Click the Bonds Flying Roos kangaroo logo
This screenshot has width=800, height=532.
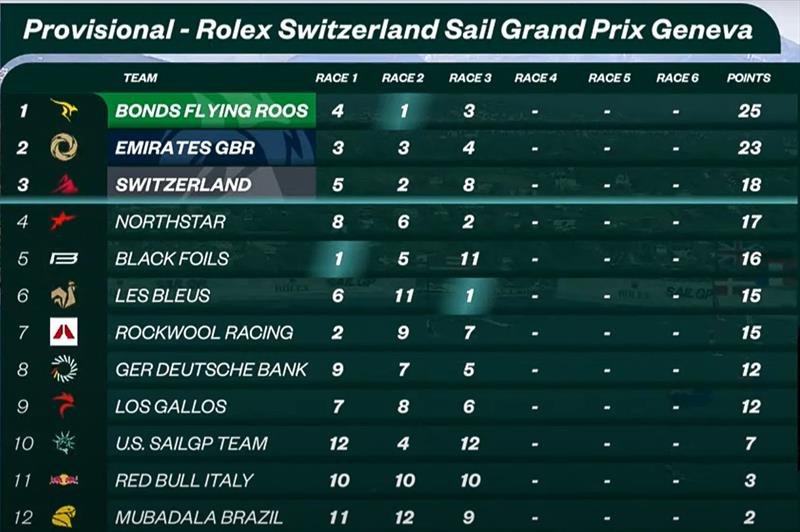[63, 110]
